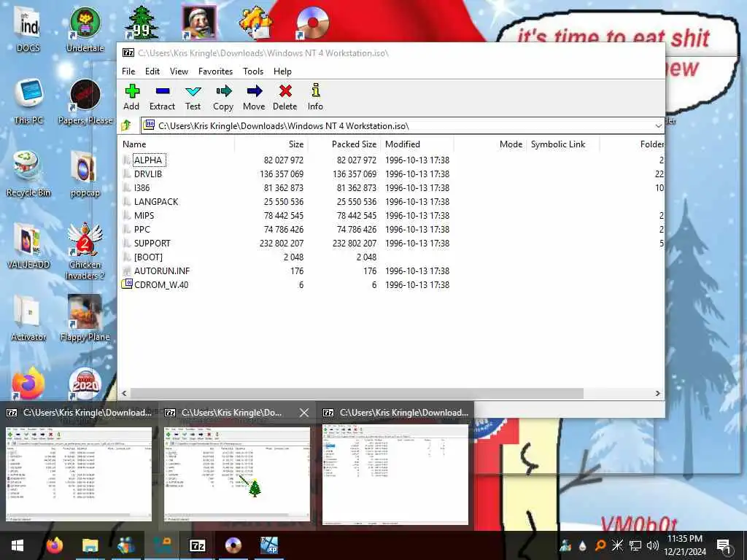Open the Windows Start menu
The image size is (747, 560).
click(x=18, y=545)
